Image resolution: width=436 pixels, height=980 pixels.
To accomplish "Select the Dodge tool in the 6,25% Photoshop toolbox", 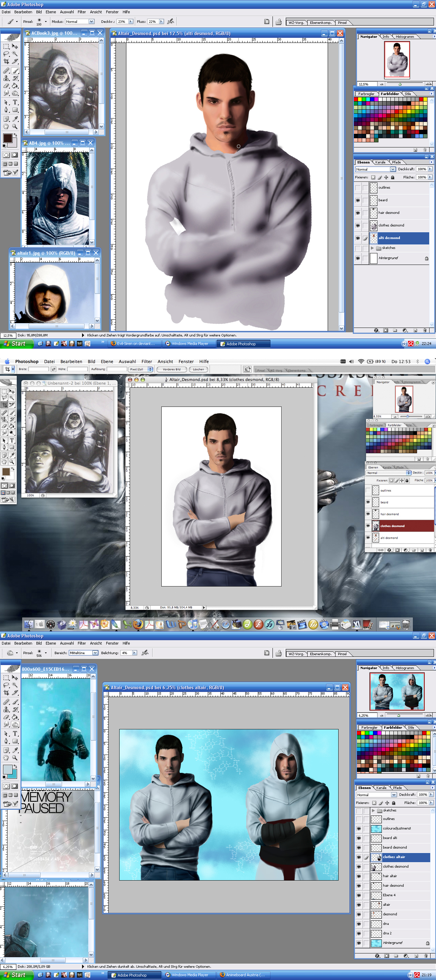I will [x=15, y=724].
